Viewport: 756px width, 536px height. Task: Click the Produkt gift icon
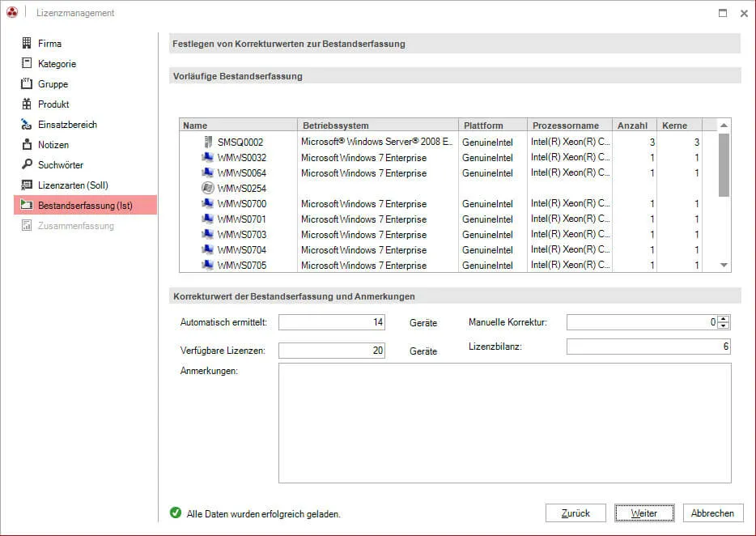27,104
